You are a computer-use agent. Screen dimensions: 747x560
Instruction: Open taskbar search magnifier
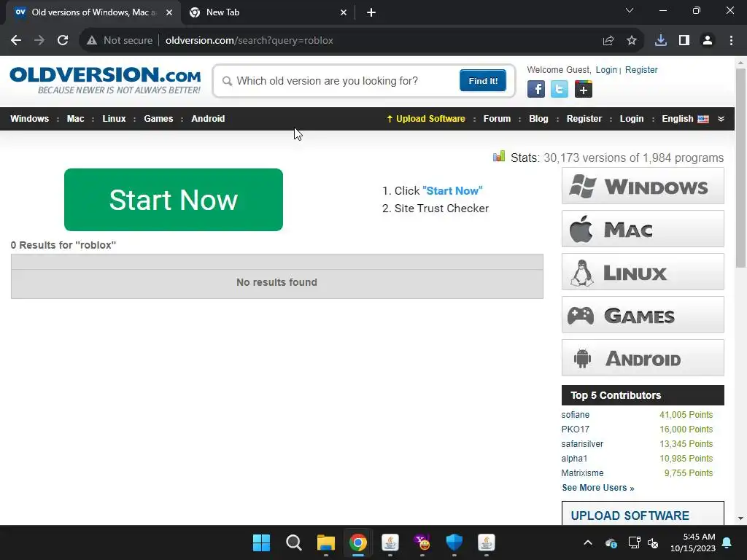coord(293,542)
